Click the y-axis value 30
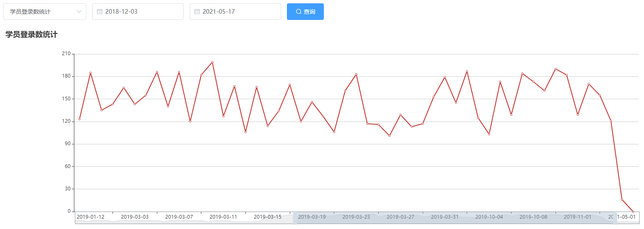 coord(67,189)
